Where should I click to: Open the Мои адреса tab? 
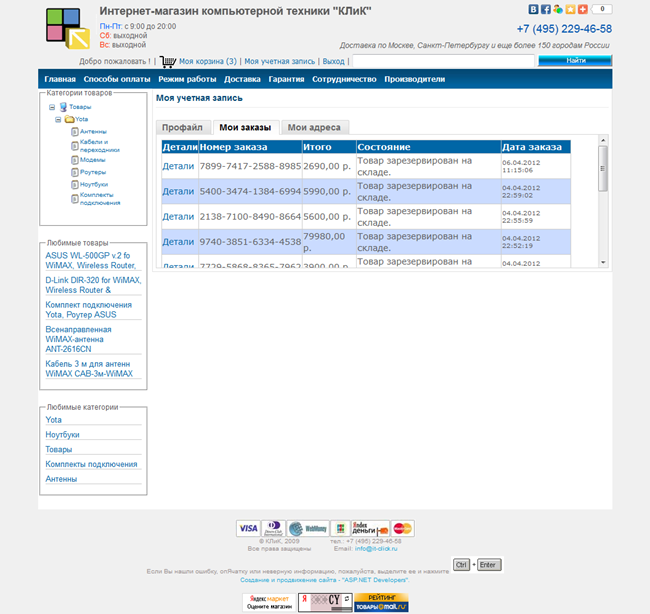click(x=314, y=128)
